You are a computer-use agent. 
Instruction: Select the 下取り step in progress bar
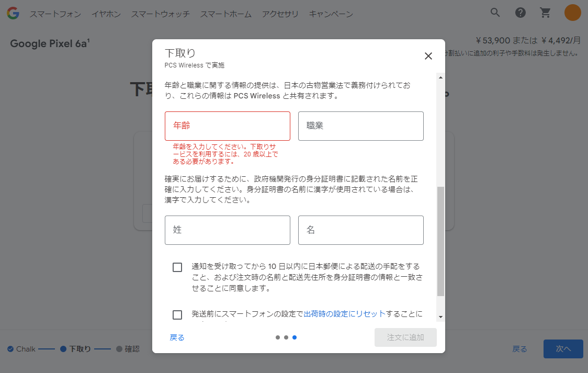[75, 349]
